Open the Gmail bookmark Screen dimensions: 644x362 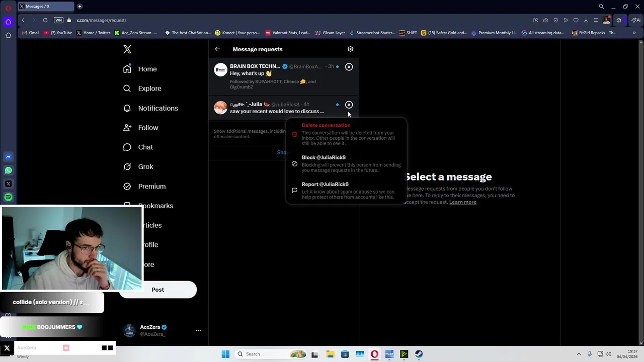point(30,33)
